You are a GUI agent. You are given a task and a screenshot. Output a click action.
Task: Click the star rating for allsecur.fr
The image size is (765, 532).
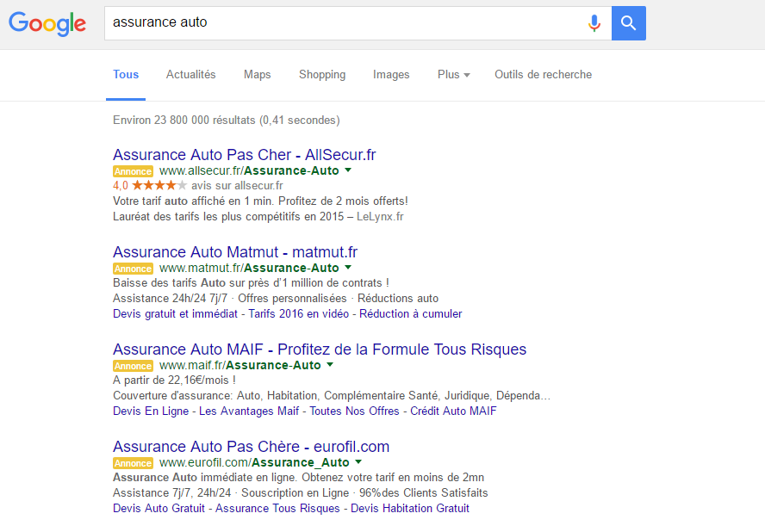click(x=159, y=185)
